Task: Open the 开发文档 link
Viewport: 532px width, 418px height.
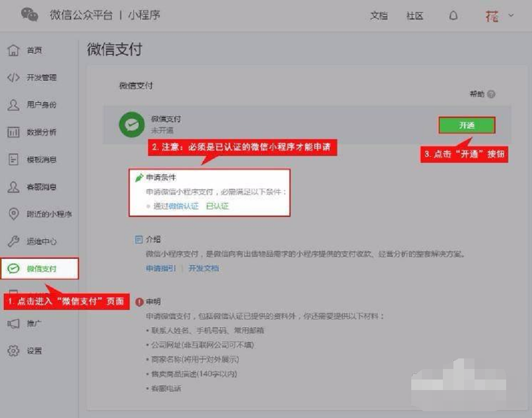Action: coord(204,268)
